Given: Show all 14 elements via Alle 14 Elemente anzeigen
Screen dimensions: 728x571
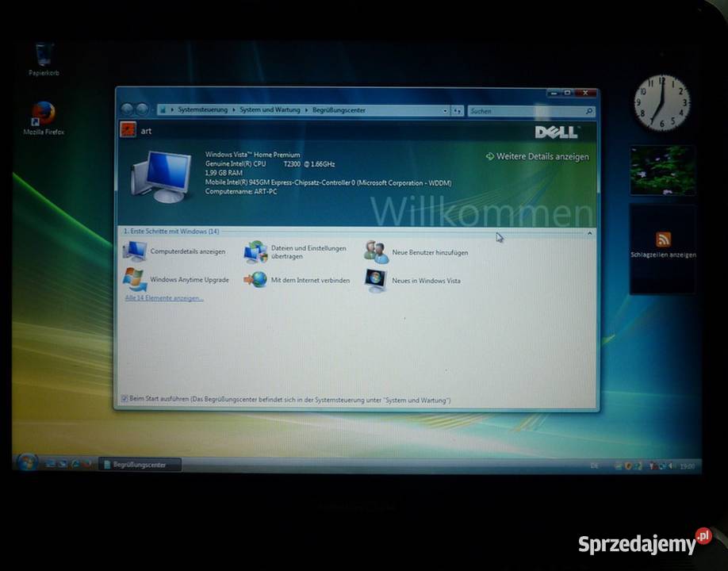Looking at the screenshot, I should point(166,297).
